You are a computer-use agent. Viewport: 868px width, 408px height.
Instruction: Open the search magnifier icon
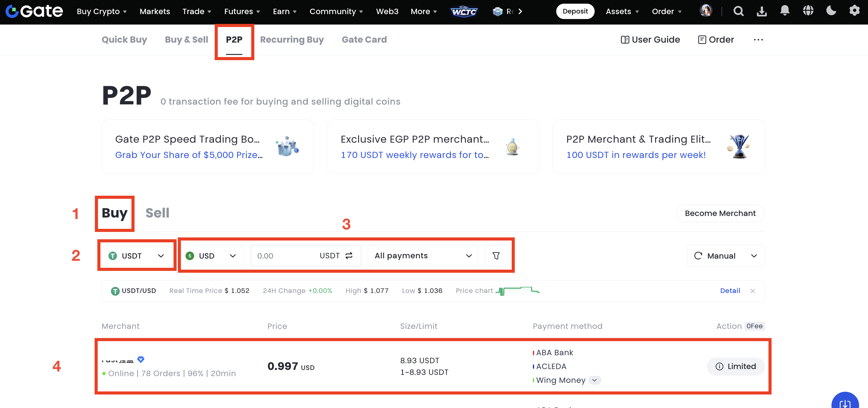click(x=738, y=11)
